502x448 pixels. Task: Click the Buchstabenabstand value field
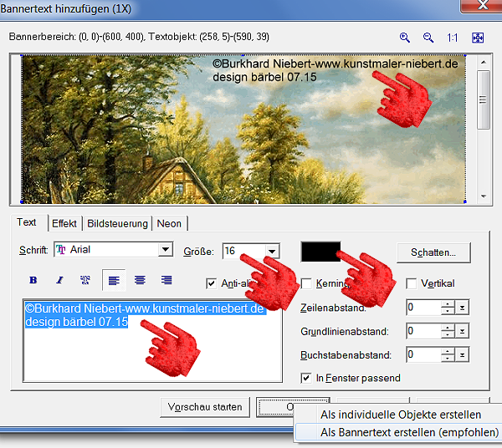click(423, 355)
